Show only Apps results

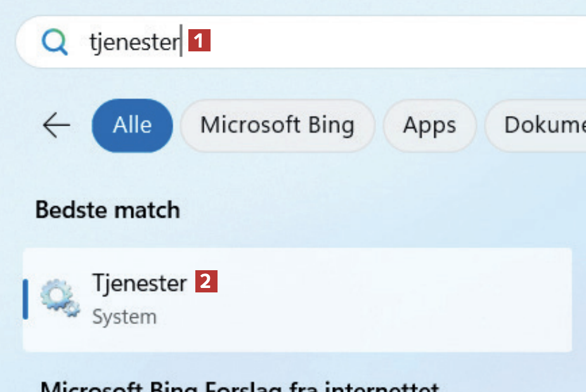point(429,126)
